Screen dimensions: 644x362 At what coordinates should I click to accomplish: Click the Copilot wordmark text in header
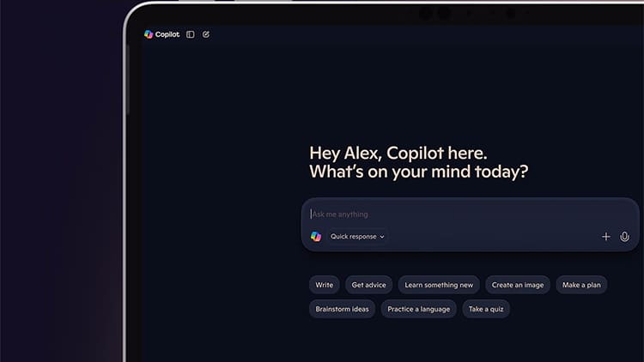[x=167, y=34]
